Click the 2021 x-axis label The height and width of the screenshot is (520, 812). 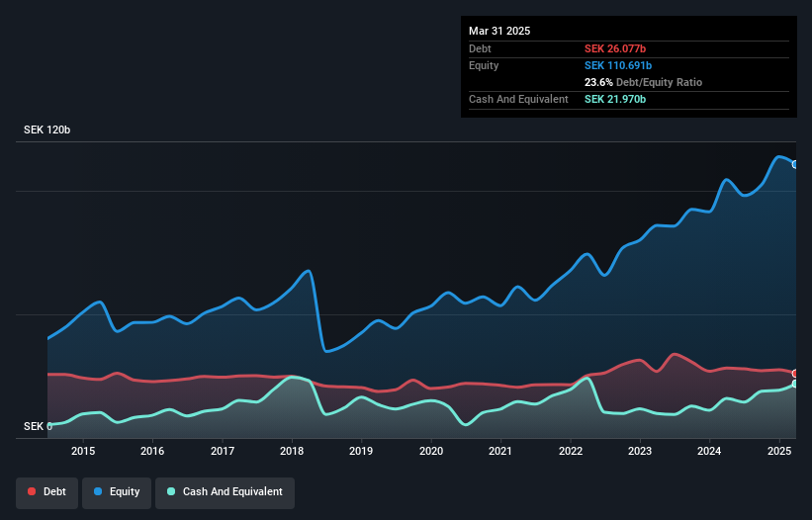point(500,451)
